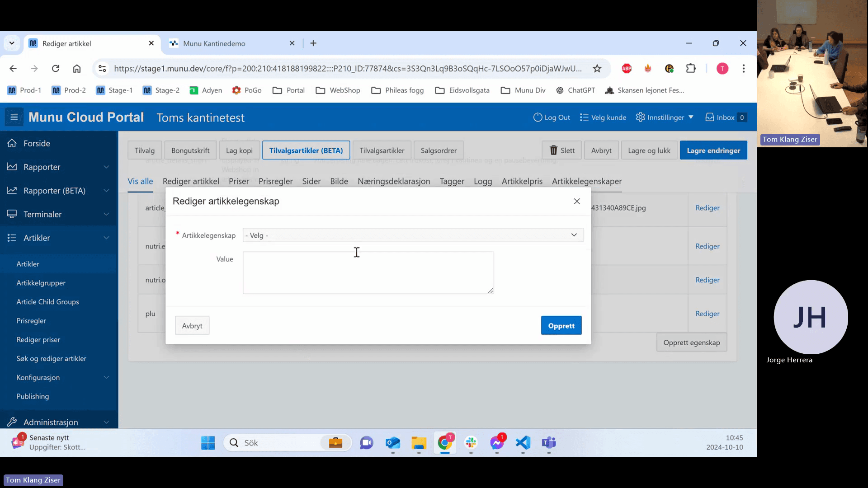Click the browser home icon
Screen dimensions: 868x488
77,69
